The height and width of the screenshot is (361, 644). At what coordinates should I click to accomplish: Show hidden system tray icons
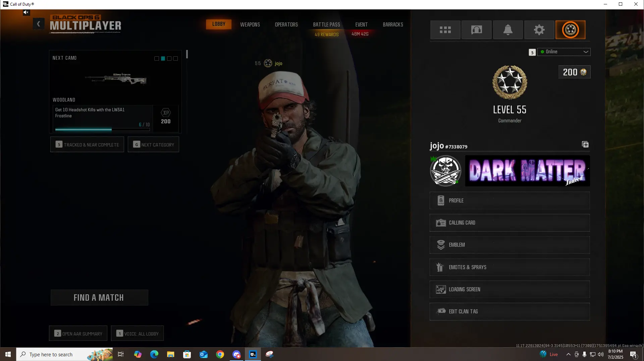568,354
